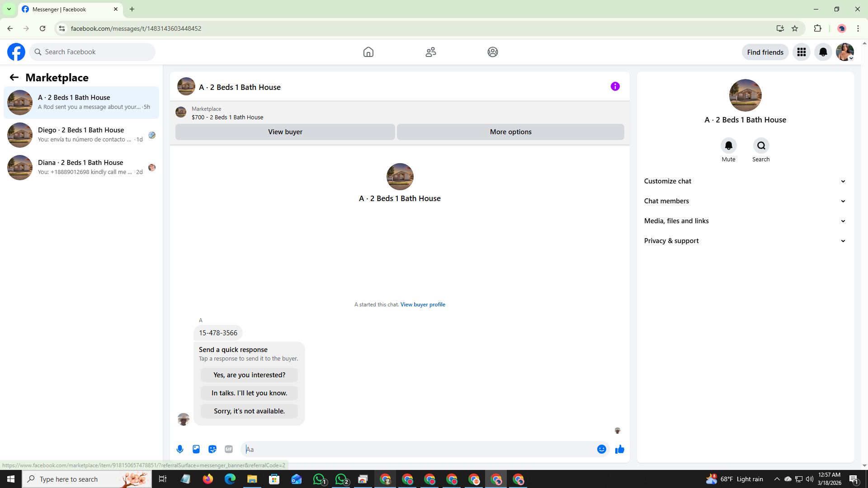Viewport: 868px width, 488px height.
Task: Open the account profile picture menu
Action: click(x=845, y=52)
